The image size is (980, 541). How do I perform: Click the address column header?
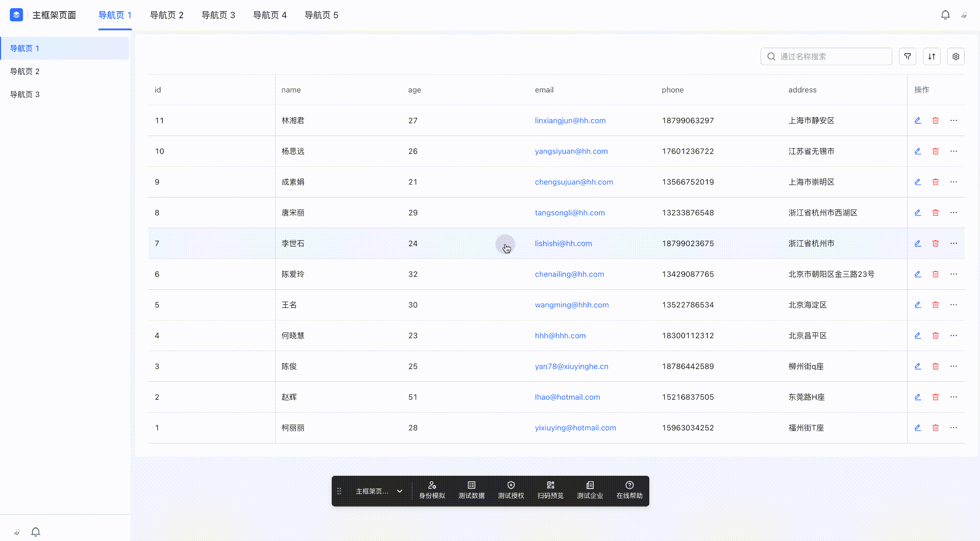pyautogui.click(x=803, y=90)
